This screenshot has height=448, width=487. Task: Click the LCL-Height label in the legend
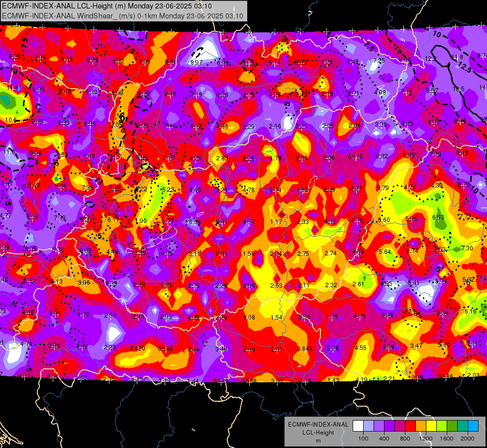coord(318,433)
